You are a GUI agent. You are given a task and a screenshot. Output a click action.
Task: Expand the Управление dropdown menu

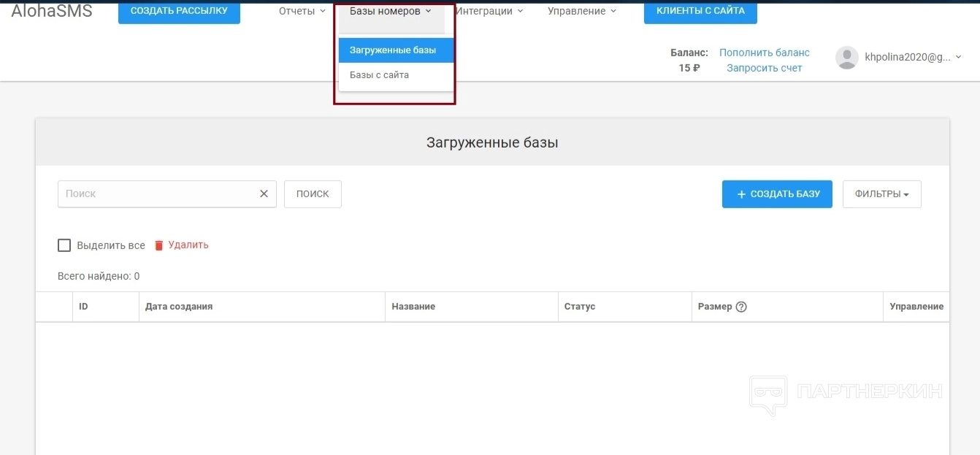click(x=581, y=11)
